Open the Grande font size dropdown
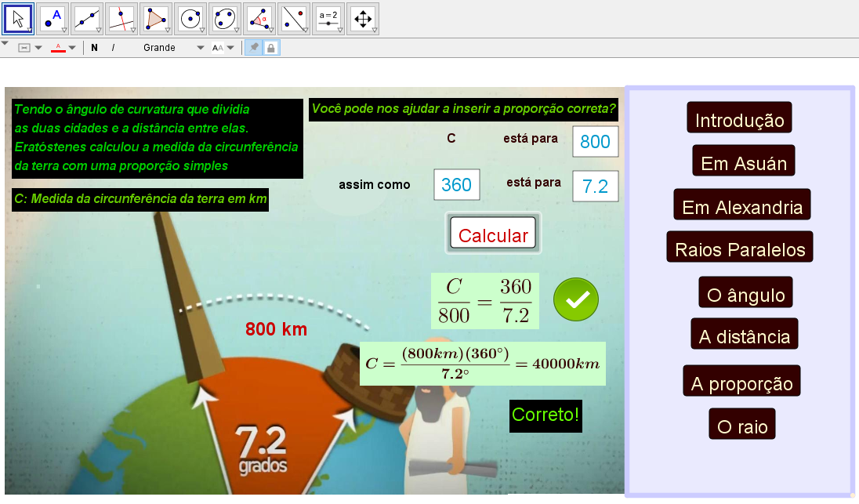 coord(173,48)
